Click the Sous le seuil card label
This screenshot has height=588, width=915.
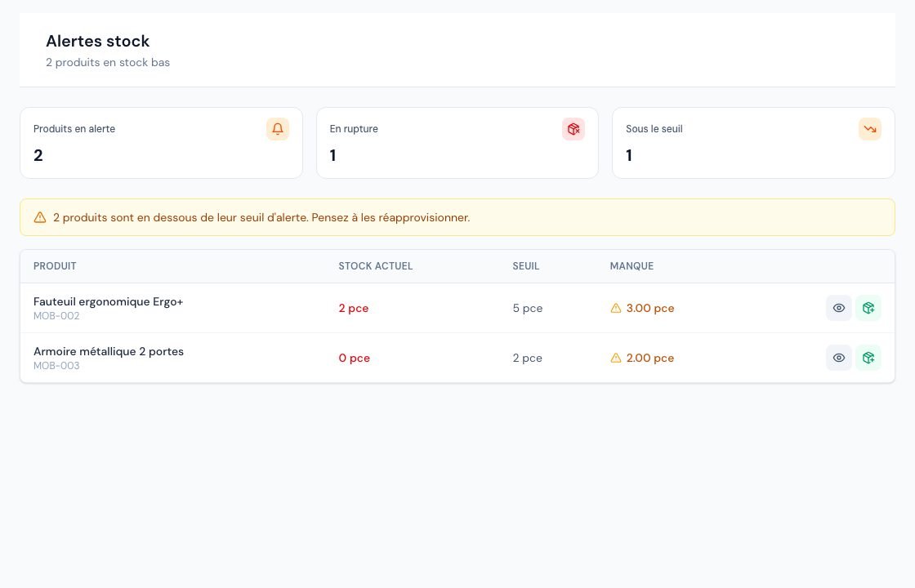click(654, 129)
